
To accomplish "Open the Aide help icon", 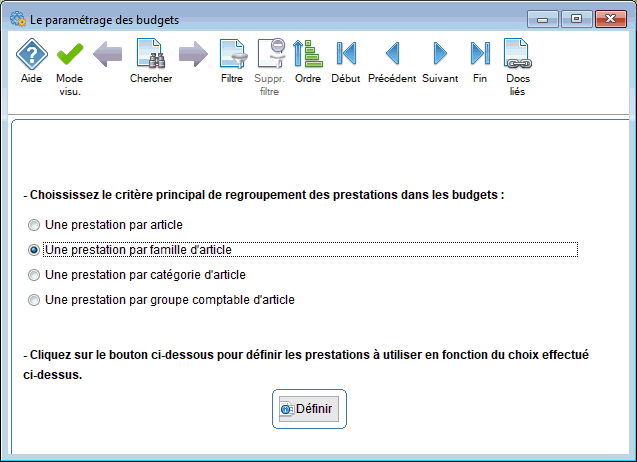I will pyautogui.click(x=32, y=54).
